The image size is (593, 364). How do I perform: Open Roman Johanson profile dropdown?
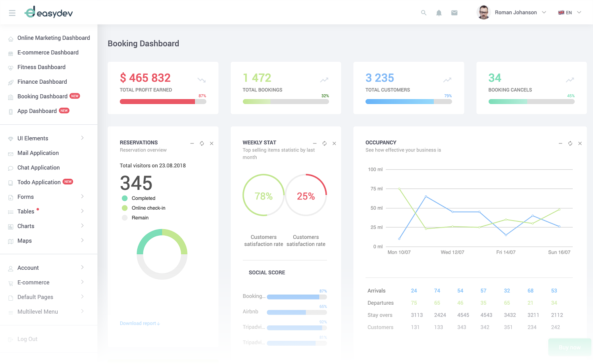512,13
